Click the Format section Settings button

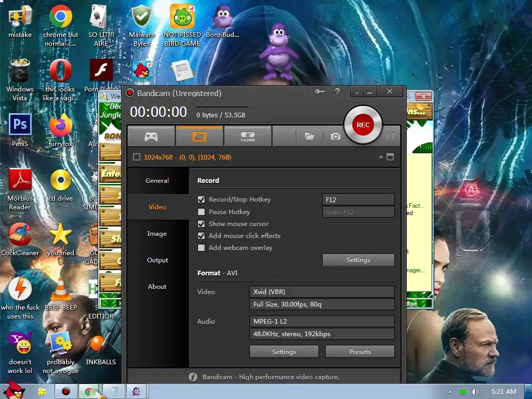pyautogui.click(x=284, y=352)
